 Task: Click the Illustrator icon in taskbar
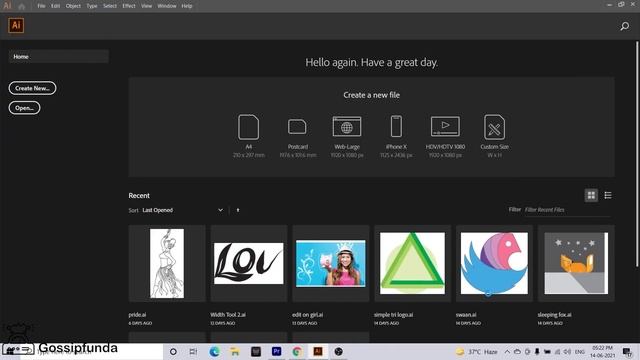click(x=318, y=351)
